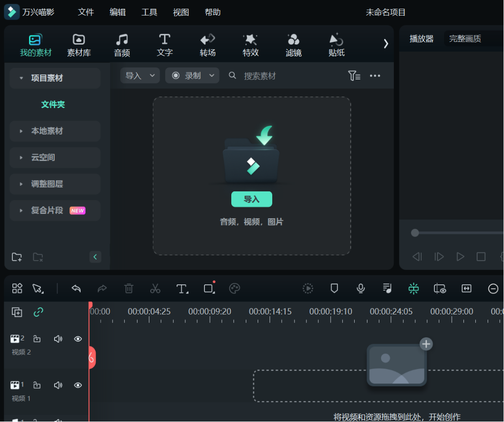This screenshot has height=422, width=504.
Task: Open the 特效 effects panel
Action: click(x=250, y=44)
